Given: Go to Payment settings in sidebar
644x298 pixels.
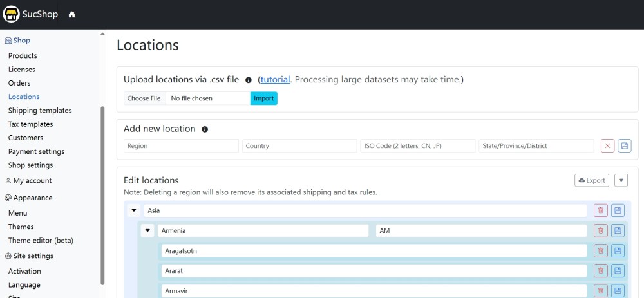Looking at the screenshot, I should pyautogui.click(x=36, y=152).
